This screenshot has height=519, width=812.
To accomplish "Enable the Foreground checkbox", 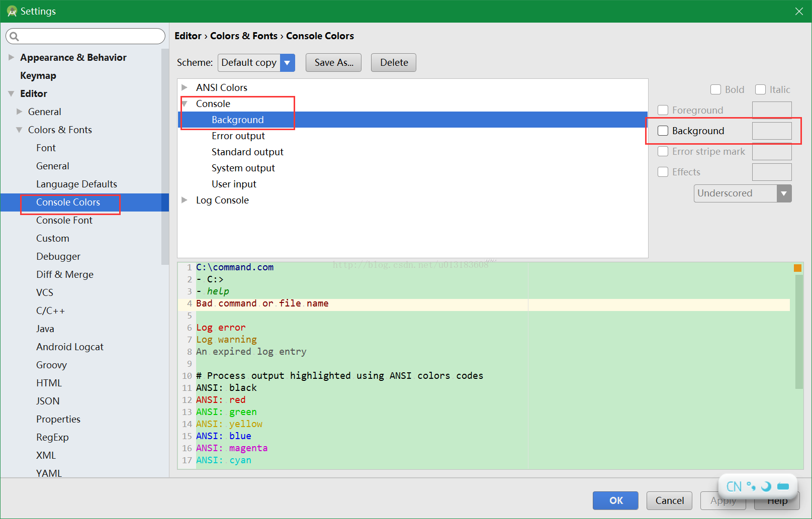I will (x=663, y=110).
